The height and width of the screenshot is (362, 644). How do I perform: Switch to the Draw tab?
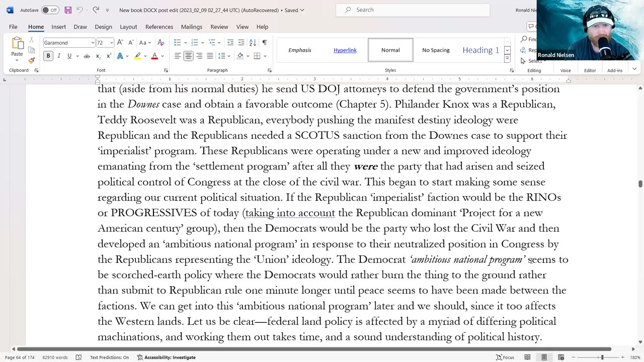point(80,27)
